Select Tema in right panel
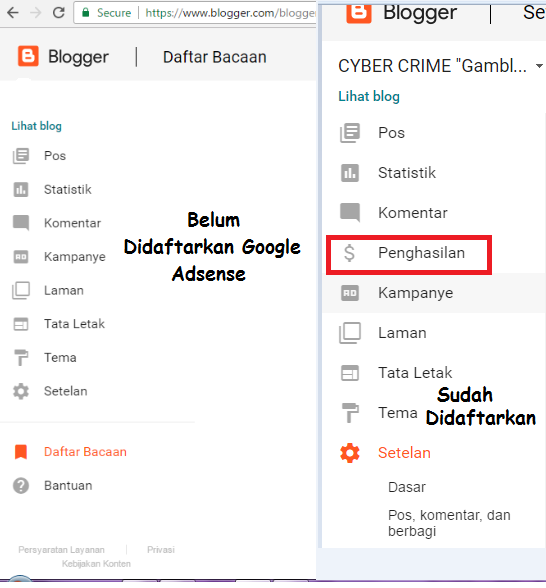Screen dimensions: 546x588 click(398, 413)
